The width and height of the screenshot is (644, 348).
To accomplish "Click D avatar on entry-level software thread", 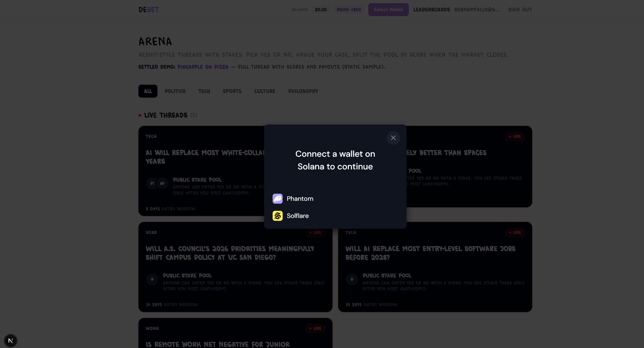I will (352, 279).
